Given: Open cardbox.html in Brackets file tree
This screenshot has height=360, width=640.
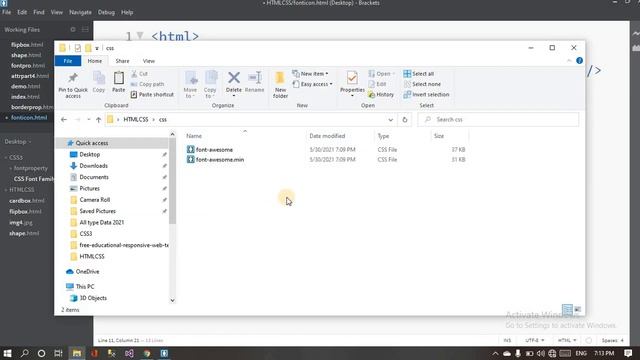Looking at the screenshot, I should click(27, 201).
